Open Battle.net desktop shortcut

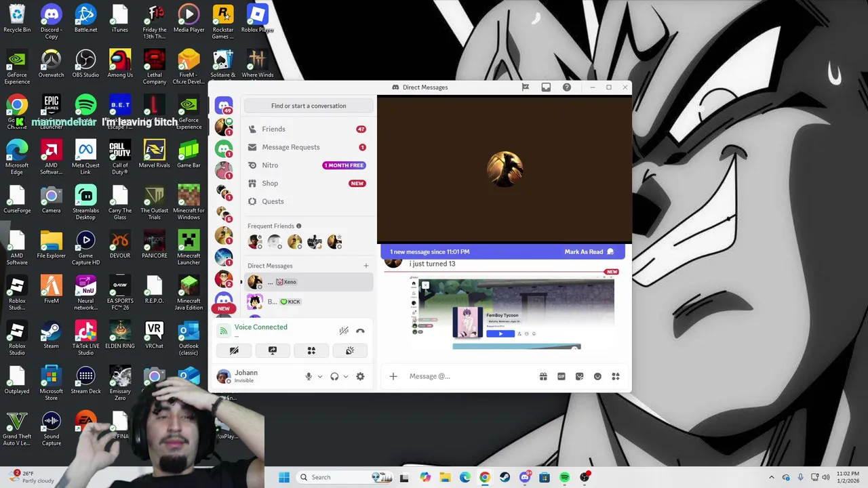[x=85, y=18]
